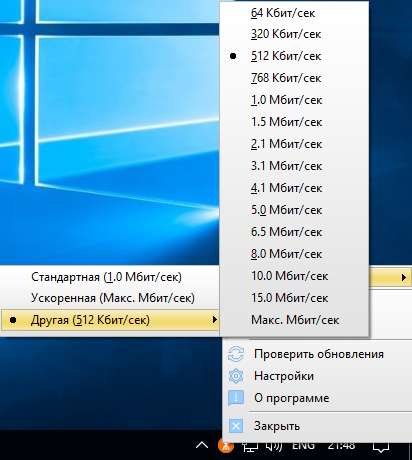Switch ENG input language indicator
Viewport: 412px width, 460px height.
click(x=303, y=445)
